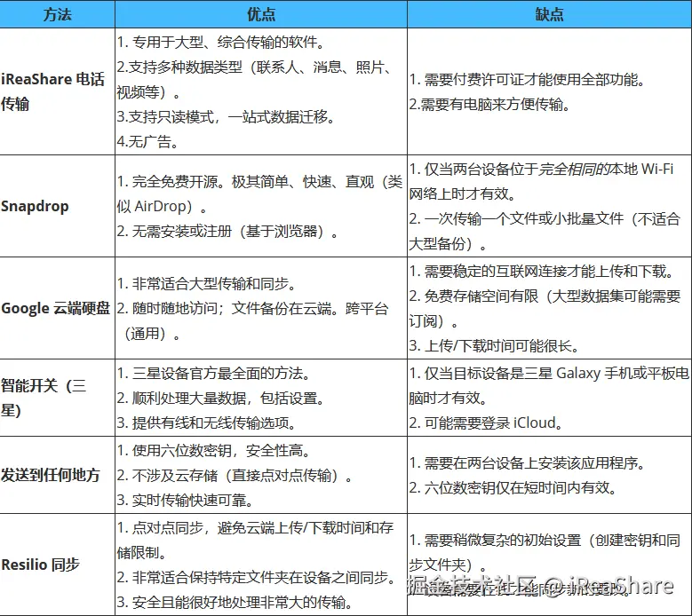Click text 需要付费许可证才能使用全部功能
The image size is (692, 616).
(x=531, y=79)
